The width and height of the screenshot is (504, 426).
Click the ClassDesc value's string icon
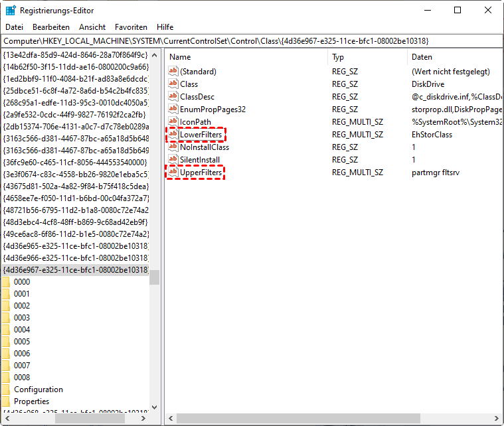point(173,96)
